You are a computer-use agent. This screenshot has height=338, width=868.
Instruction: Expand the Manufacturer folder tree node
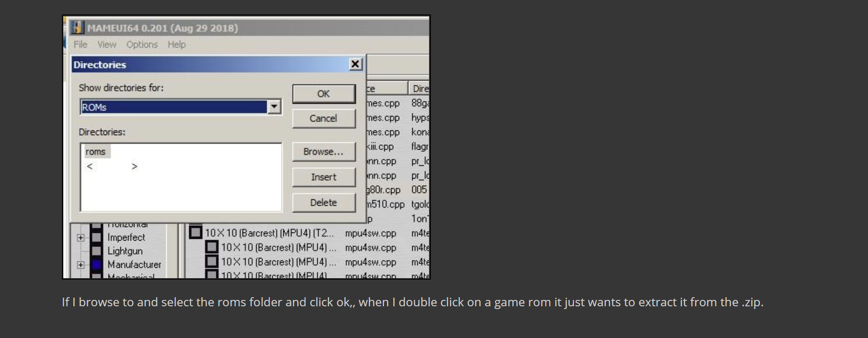coord(81,265)
